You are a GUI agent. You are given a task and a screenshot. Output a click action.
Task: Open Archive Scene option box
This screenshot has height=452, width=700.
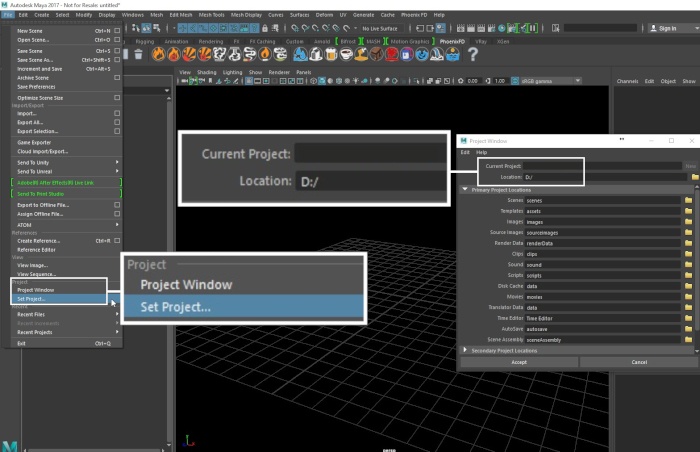pos(117,78)
